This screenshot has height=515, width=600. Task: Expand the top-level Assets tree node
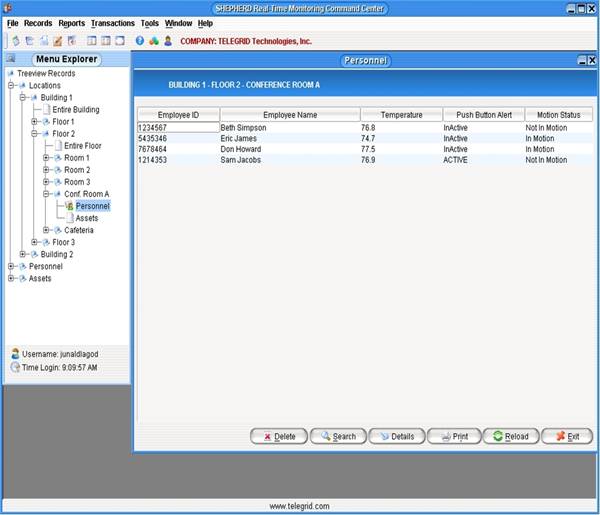[11, 278]
